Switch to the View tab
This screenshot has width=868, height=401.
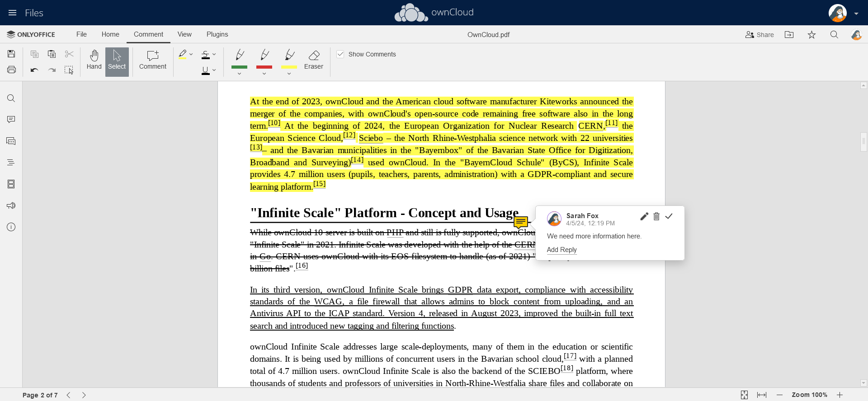184,34
